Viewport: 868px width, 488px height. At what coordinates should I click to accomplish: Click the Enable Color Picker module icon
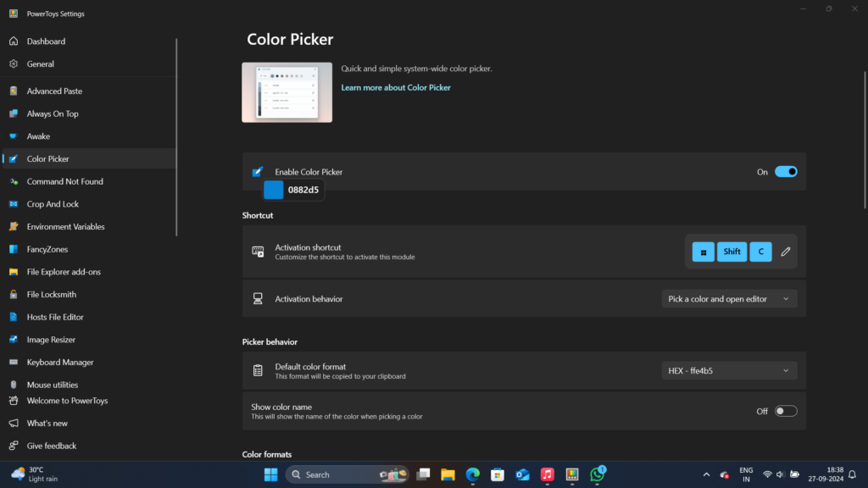tap(258, 172)
